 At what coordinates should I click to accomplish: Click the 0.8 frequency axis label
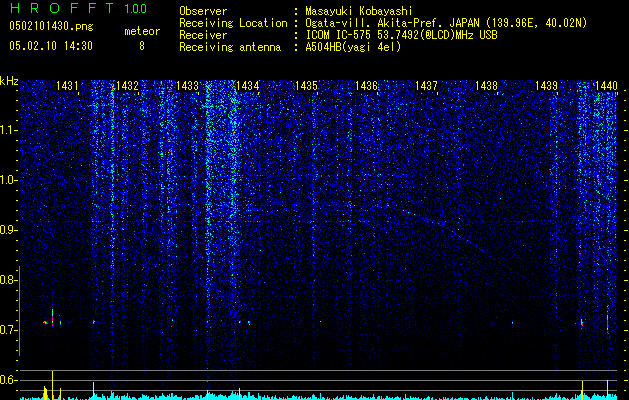tap(8, 280)
